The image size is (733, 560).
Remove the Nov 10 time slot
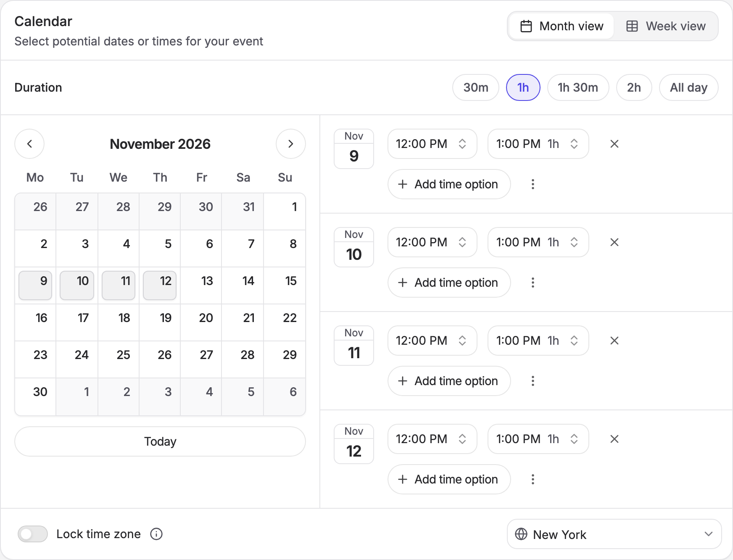coord(614,242)
